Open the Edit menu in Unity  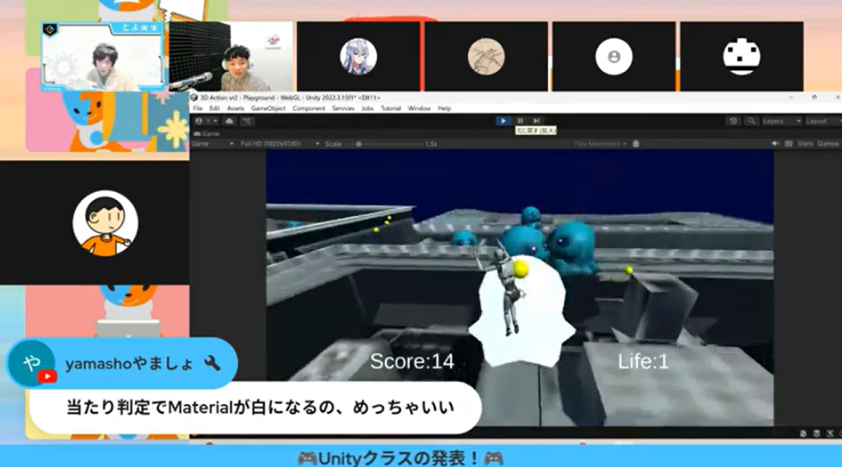coord(214,108)
